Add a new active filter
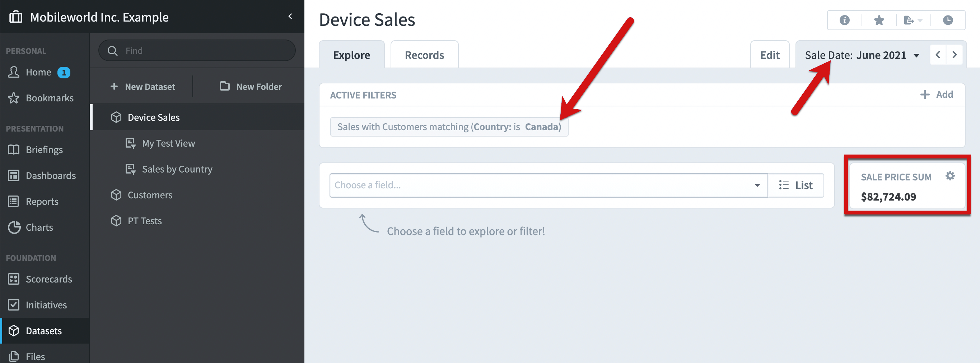980x363 pixels. coord(936,95)
